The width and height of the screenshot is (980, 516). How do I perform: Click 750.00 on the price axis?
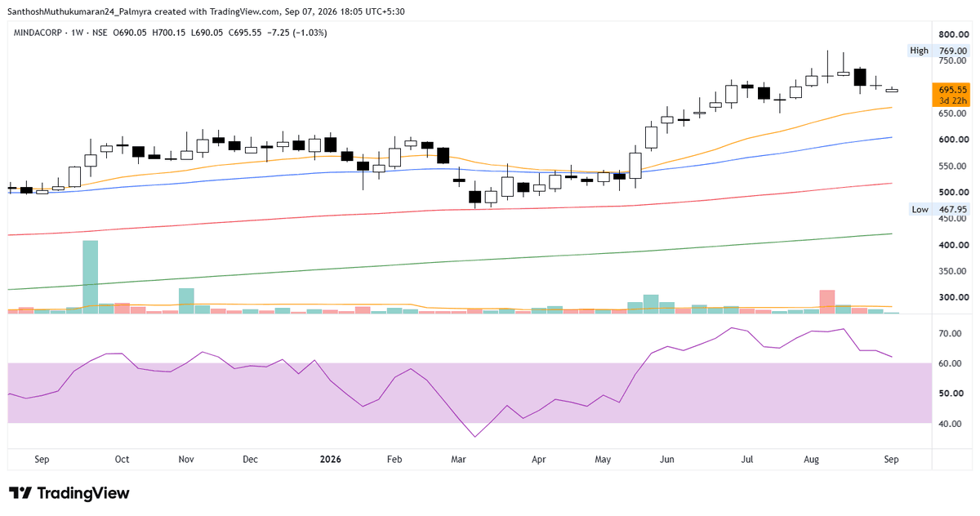[x=953, y=61]
